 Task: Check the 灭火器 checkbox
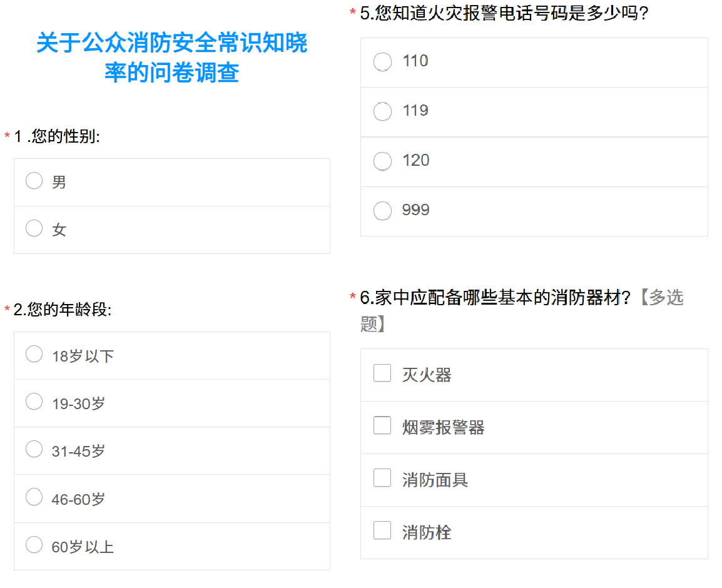382,373
